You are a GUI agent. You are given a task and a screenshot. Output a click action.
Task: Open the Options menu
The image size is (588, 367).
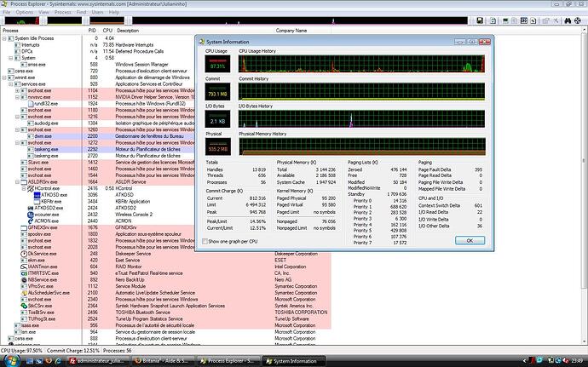point(25,12)
